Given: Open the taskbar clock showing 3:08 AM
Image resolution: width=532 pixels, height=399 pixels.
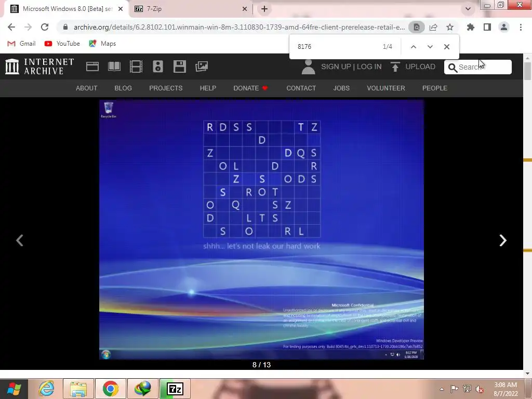Looking at the screenshot, I should point(506,389).
